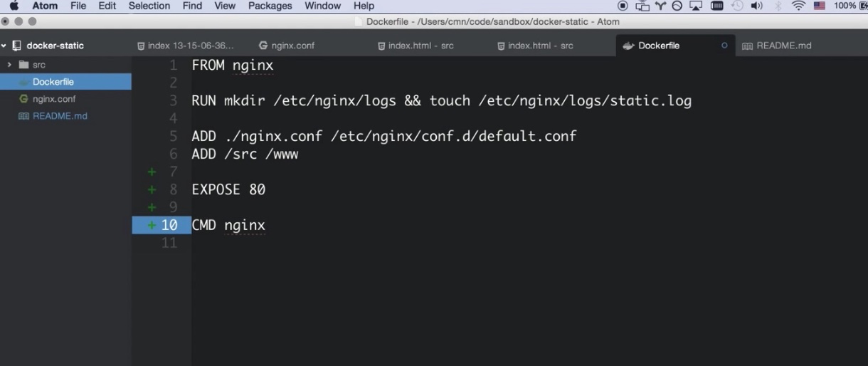
Task: Open the Wi-Fi status icon
Action: [798, 6]
